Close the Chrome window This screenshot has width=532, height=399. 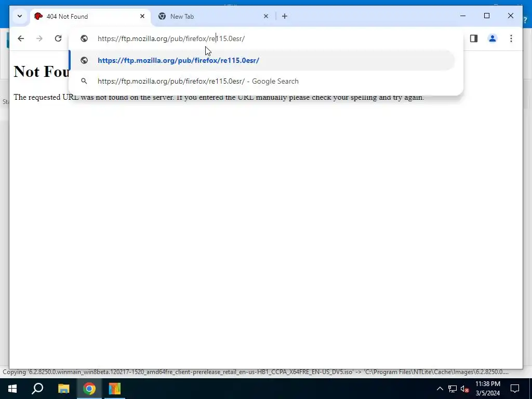510,16
